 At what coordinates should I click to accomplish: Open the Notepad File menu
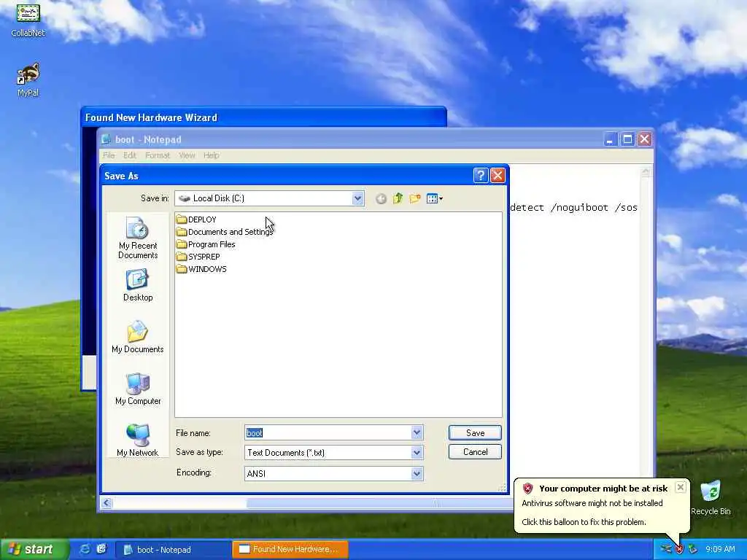point(109,155)
